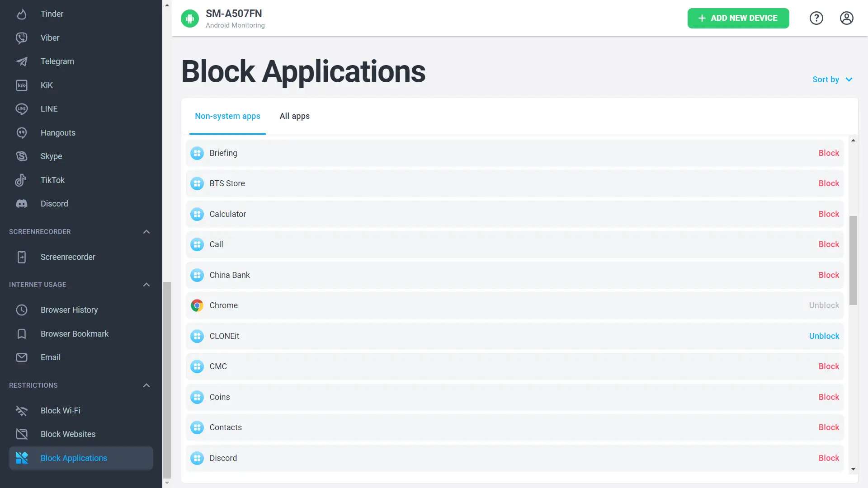
Task: Select the TikTok note icon
Action: pos(22,180)
